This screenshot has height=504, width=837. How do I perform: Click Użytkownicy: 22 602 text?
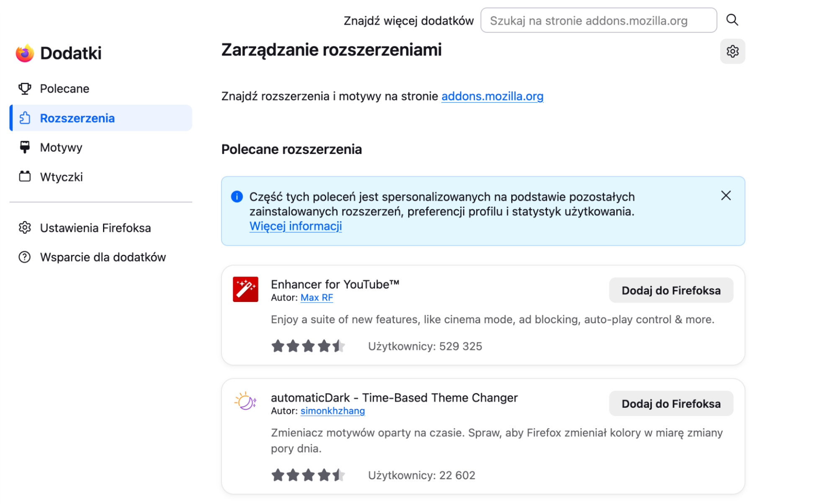[x=422, y=475]
